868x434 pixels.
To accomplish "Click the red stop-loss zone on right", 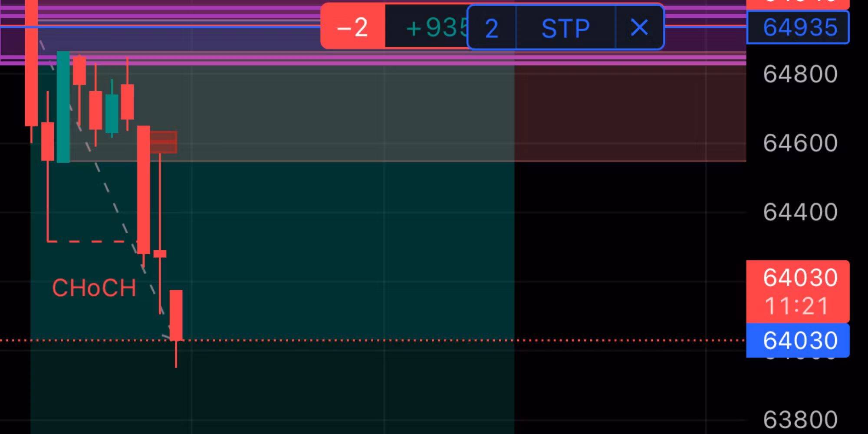I will pyautogui.click(x=629, y=113).
